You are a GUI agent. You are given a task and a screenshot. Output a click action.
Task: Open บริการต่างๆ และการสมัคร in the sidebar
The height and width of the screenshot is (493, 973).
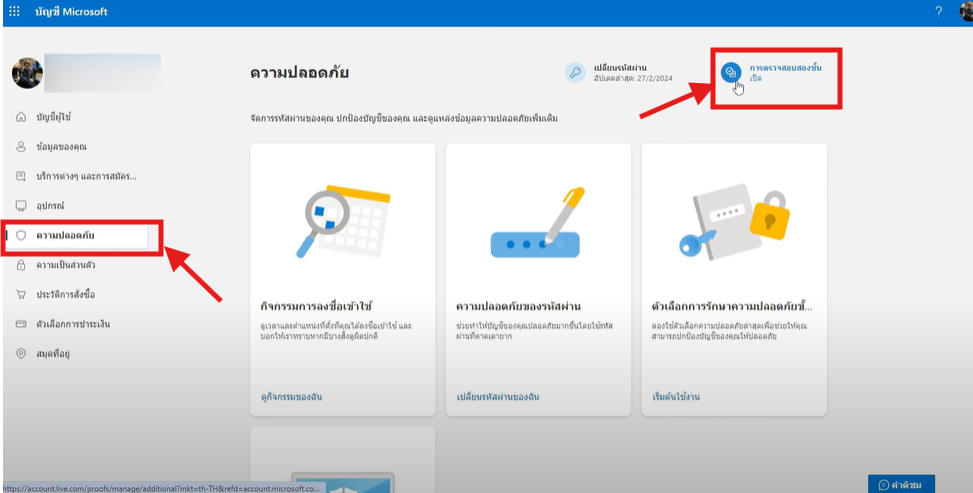86,177
